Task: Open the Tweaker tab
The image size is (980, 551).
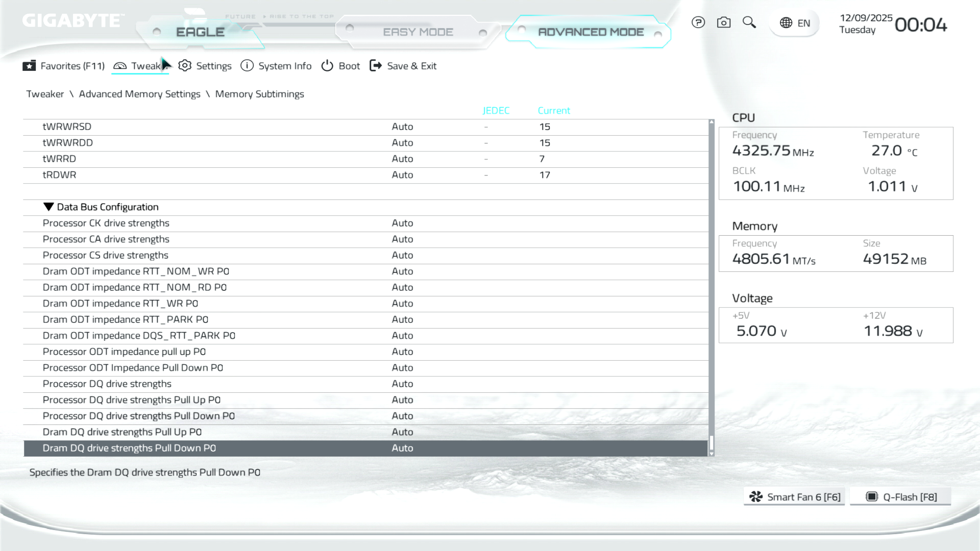Action: 140,66
